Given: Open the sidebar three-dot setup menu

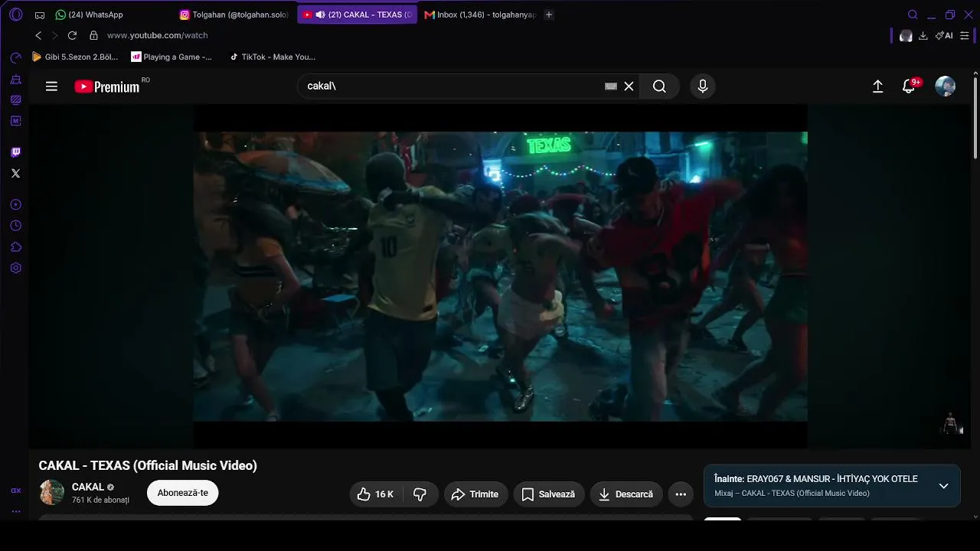Looking at the screenshot, I should click(15, 511).
